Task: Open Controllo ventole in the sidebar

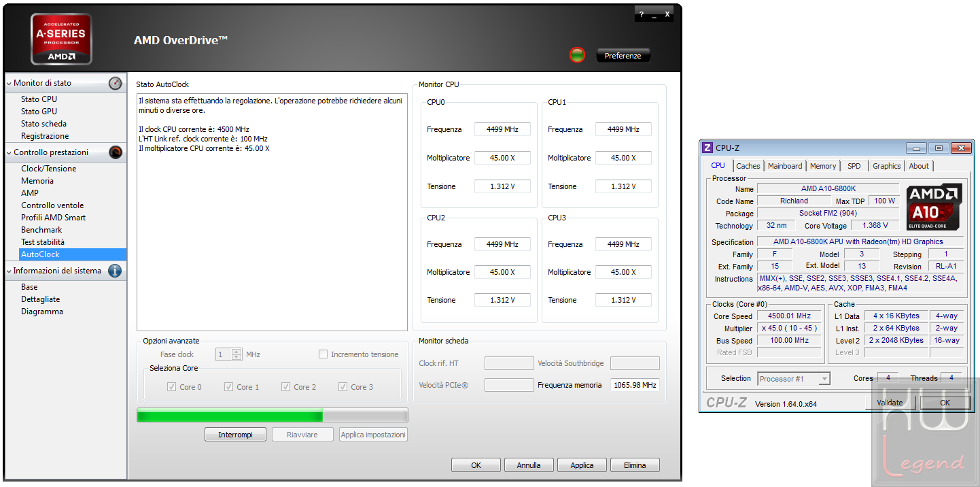Action: click(x=52, y=205)
